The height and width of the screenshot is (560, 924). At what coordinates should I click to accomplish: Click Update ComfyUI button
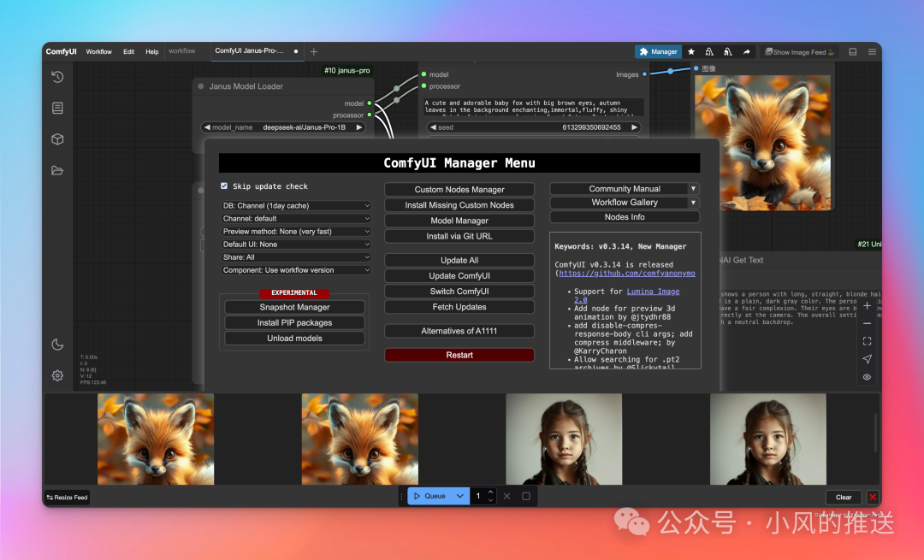click(459, 275)
